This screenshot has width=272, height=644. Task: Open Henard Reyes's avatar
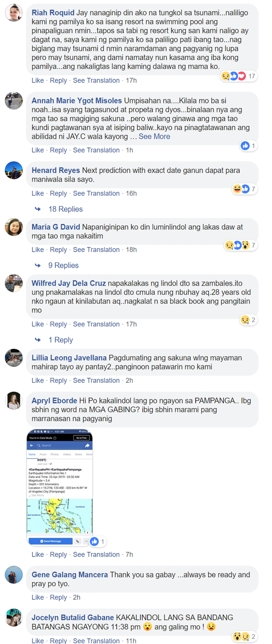click(x=14, y=170)
